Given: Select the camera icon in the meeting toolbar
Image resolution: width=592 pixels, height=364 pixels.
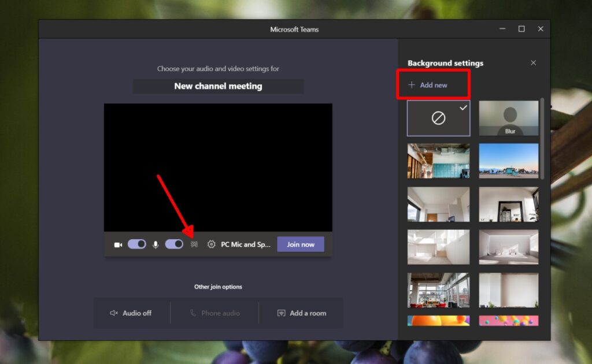Looking at the screenshot, I should tap(119, 244).
